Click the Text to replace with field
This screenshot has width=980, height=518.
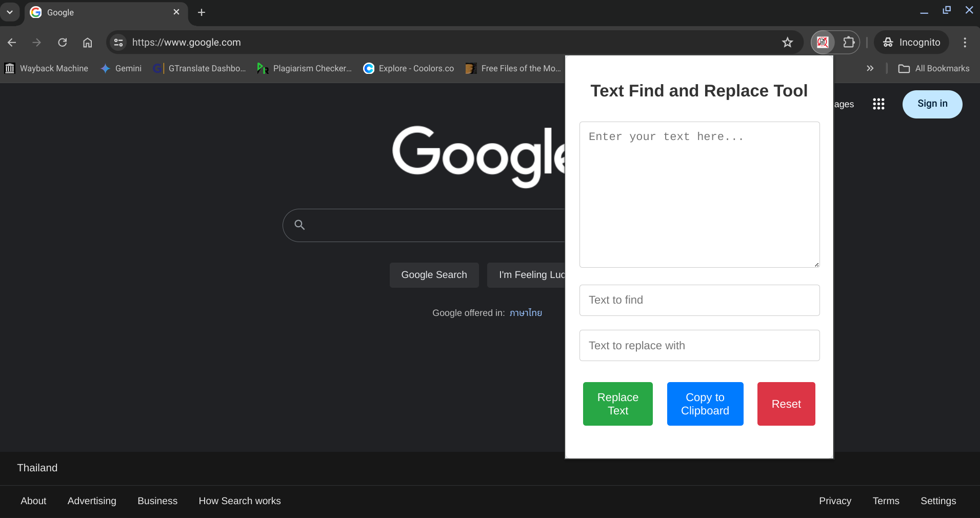click(x=699, y=346)
